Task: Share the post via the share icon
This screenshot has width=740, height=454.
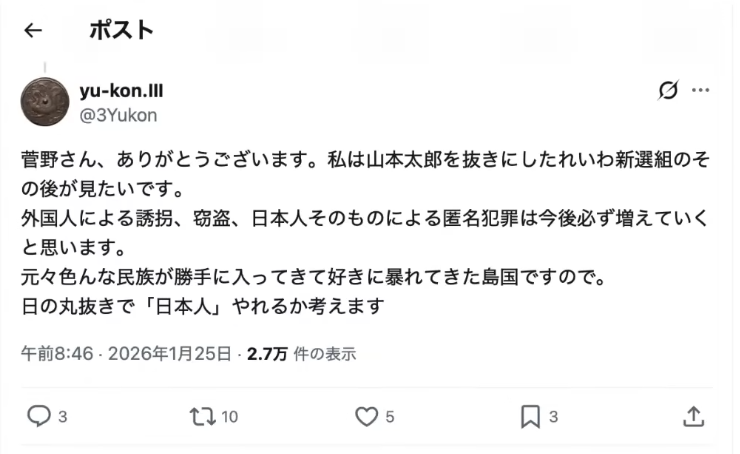Action: pyautogui.click(x=693, y=416)
